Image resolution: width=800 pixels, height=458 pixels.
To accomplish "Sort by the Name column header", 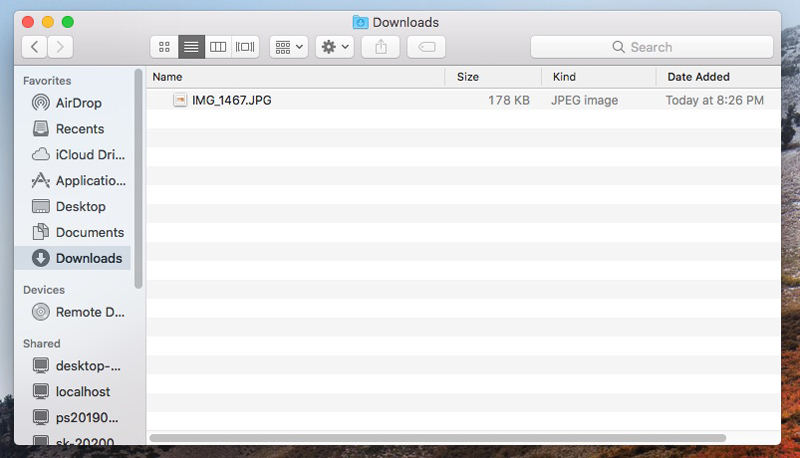I will point(295,77).
